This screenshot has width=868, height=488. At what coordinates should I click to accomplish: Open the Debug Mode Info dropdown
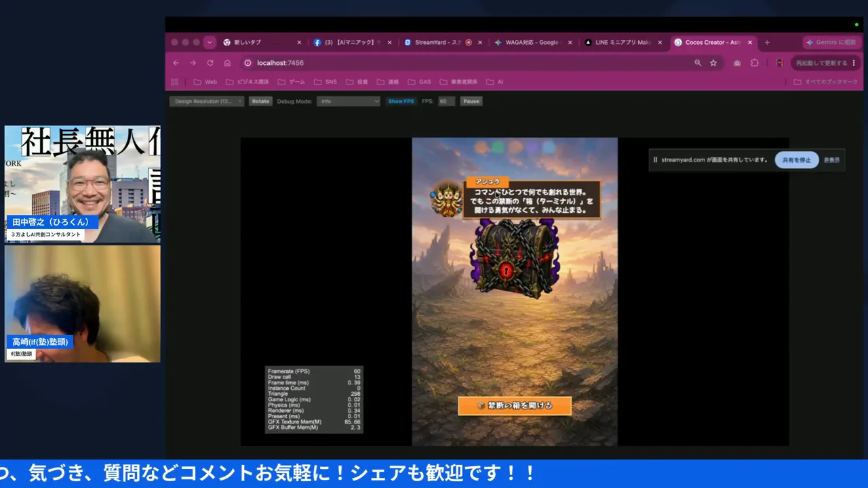349,101
